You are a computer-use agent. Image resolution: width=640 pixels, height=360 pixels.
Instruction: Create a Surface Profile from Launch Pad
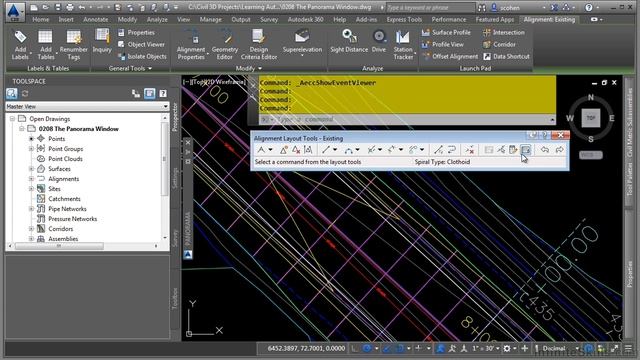point(446,32)
